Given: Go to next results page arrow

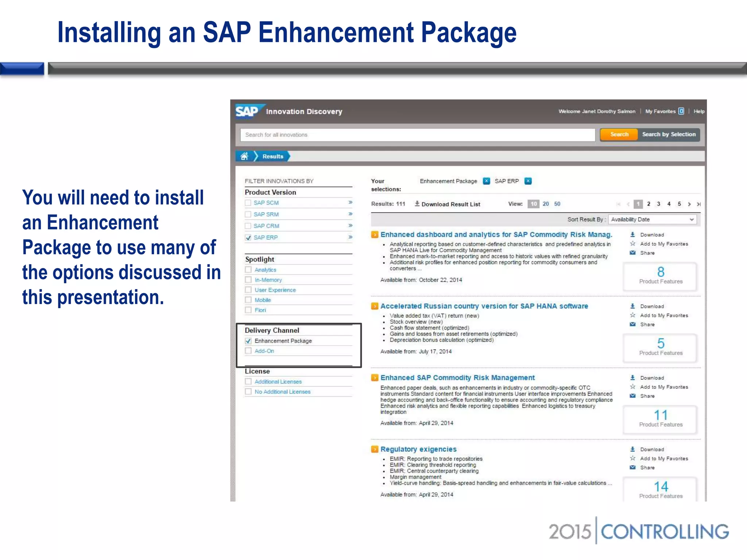Looking at the screenshot, I should pyautogui.click(x=689, y=204).
